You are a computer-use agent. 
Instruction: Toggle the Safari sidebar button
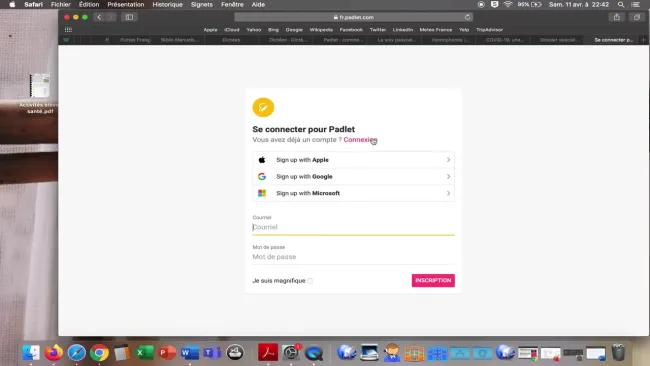pyautogui.click(x=129, y=17)
